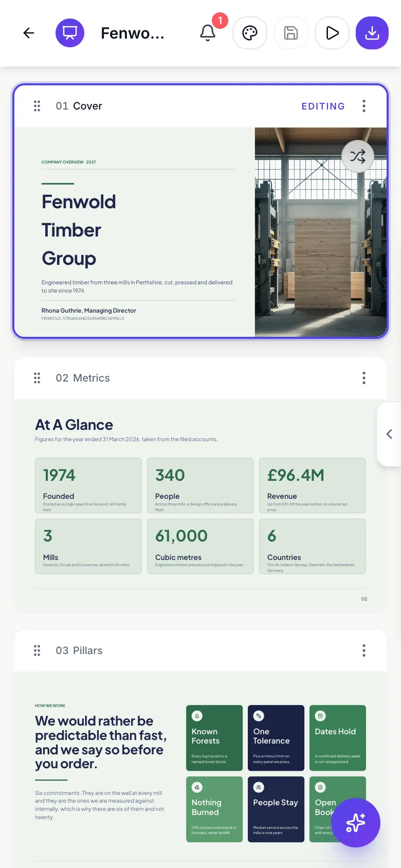
Task: Select the 3 Mills metric card
Action: coord(88,546)
